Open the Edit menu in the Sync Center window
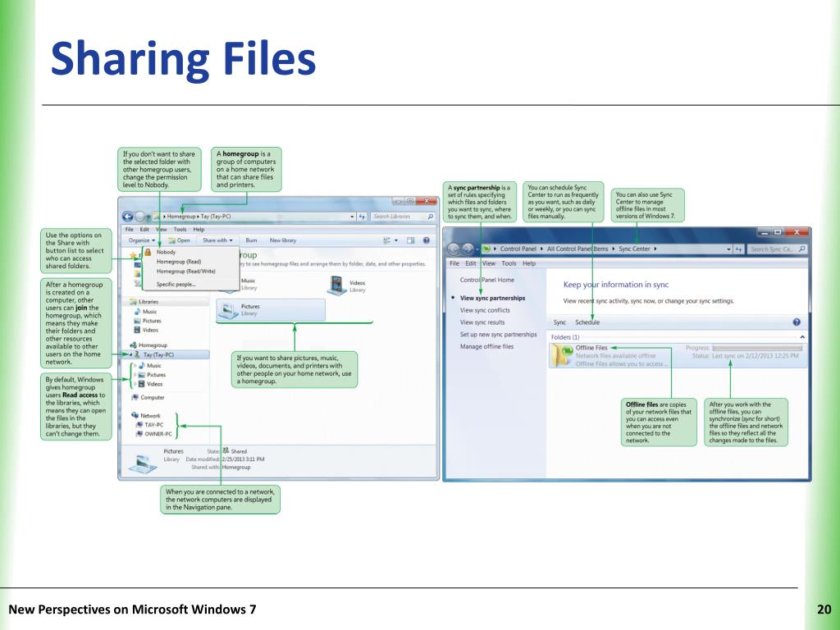Viewport: 840px width, 630px height. coord(470,263)
